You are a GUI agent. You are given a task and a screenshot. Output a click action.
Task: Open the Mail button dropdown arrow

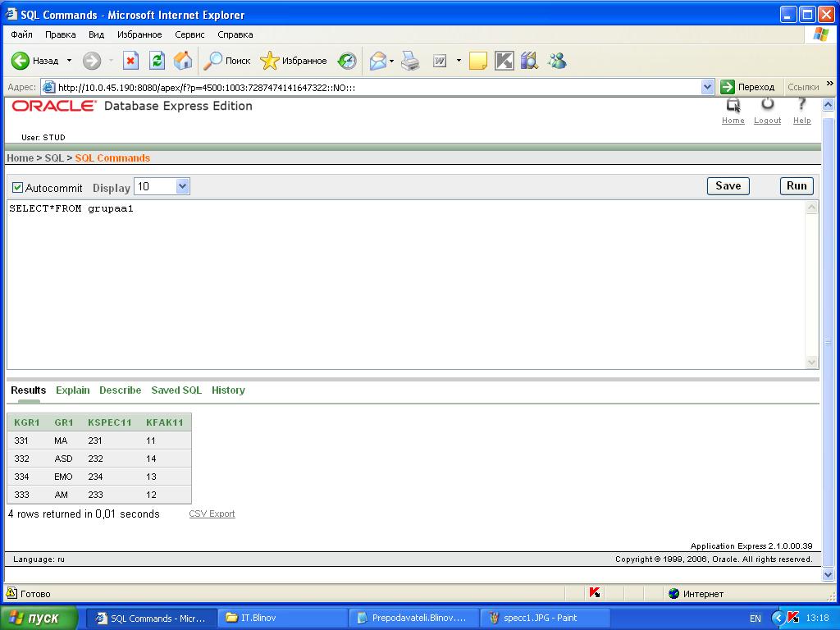pos(391,61)
